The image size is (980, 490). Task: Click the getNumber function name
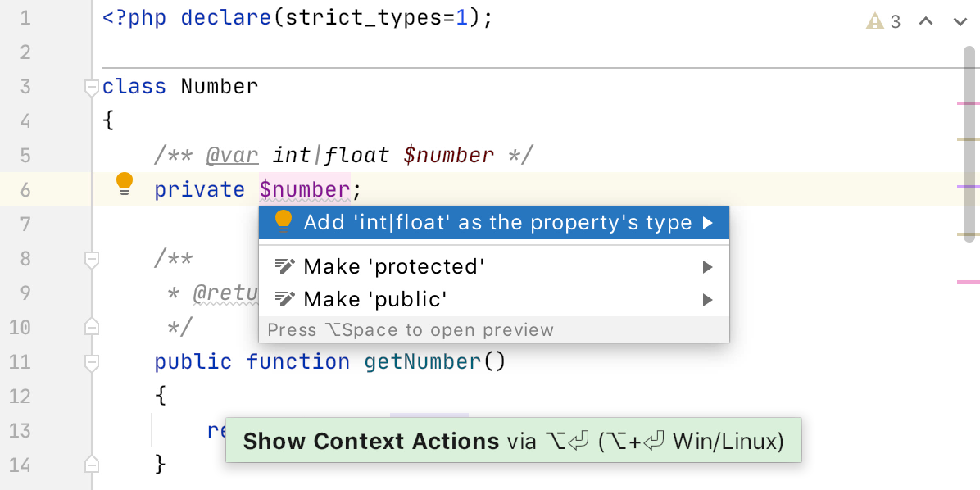423,362
